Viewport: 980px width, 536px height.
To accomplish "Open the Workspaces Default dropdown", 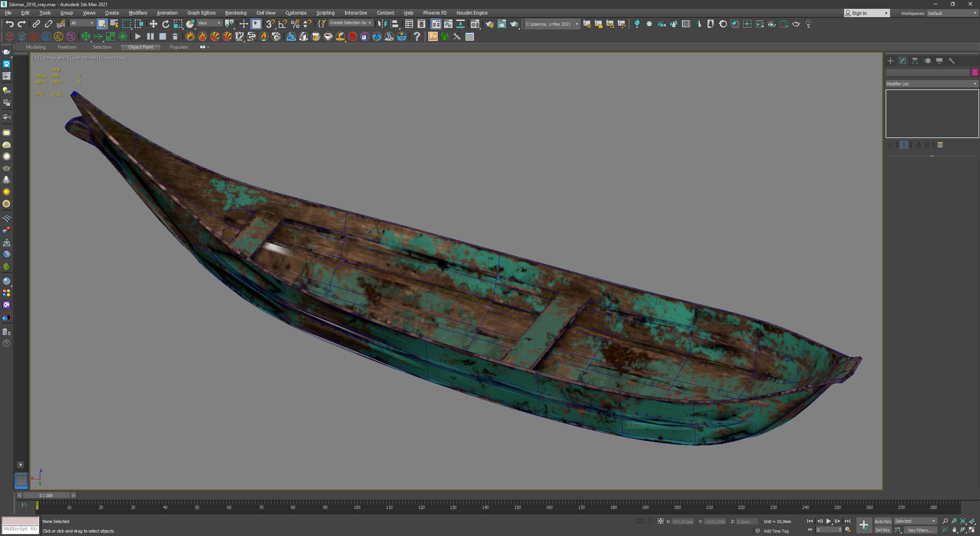I will coord(952,13).
